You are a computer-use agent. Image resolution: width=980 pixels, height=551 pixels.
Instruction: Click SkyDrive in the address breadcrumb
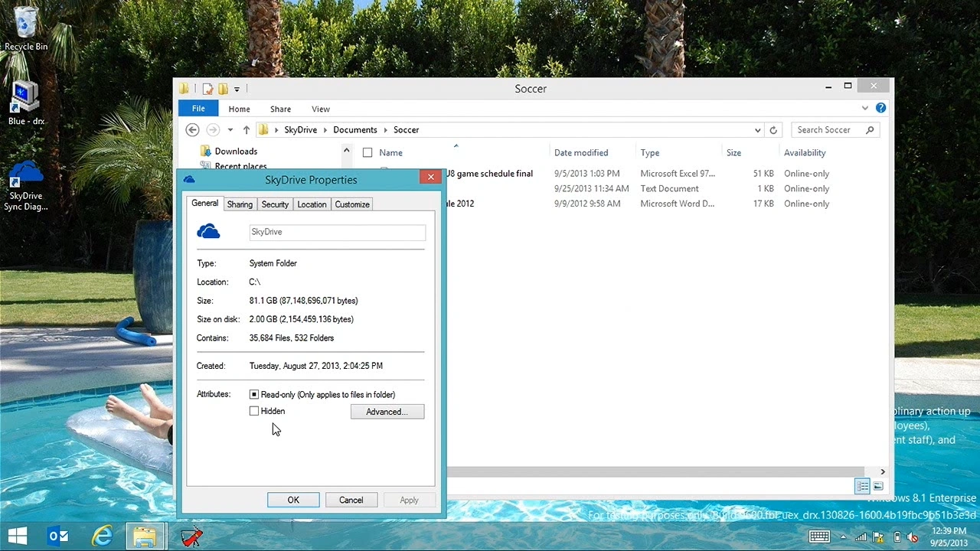click(x=300, y=130)
